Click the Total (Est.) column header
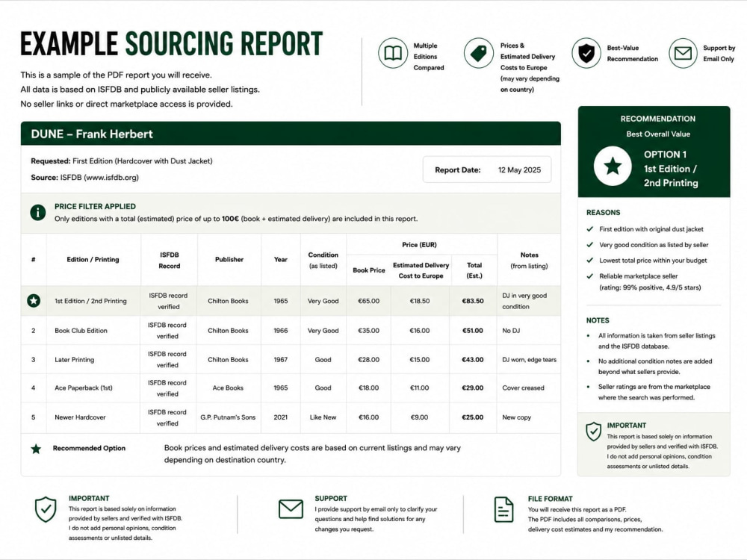This screenshot has width=747, height=560. (x=474, y=270)
